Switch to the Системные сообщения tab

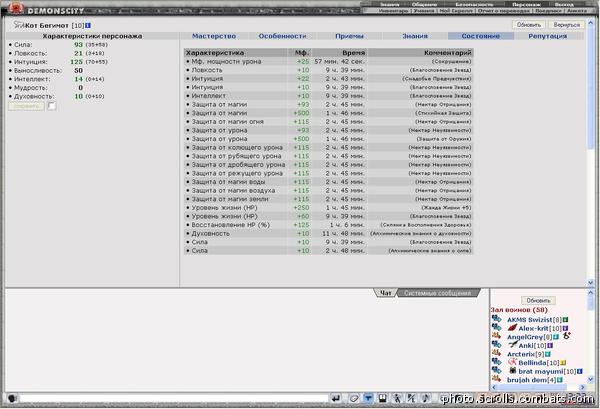pyautogui.click(x=437, y=293)
